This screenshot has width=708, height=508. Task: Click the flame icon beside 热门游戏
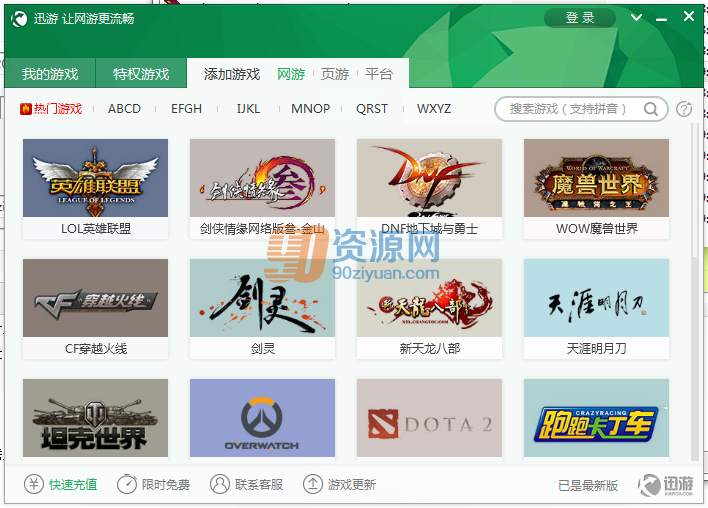[x=25, y=109]
